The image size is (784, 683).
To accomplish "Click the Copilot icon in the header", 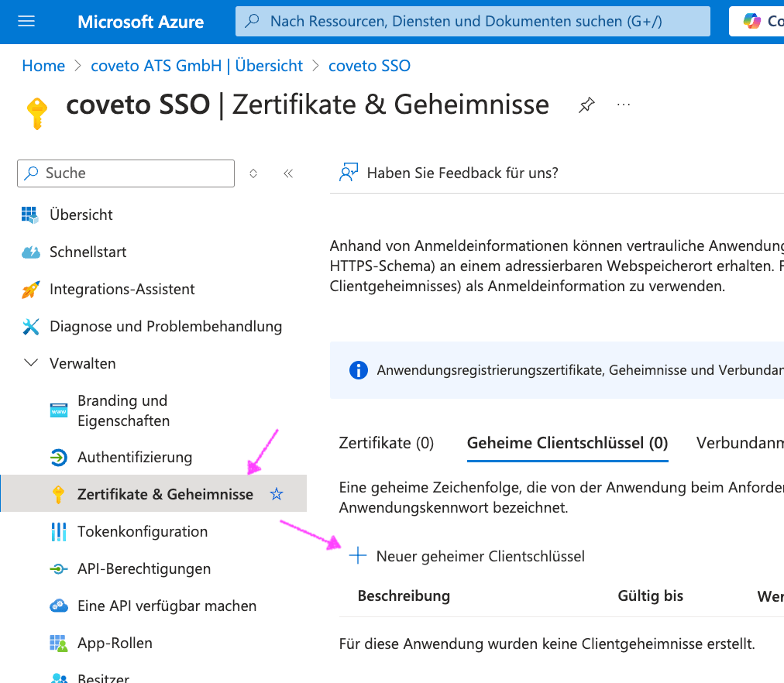I will (x=752, y=21).
